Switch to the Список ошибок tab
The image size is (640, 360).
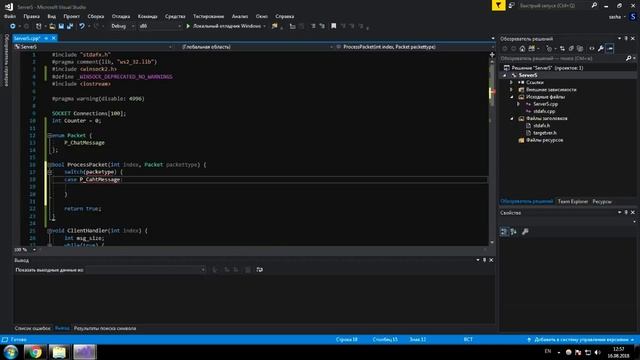[32, 328]
